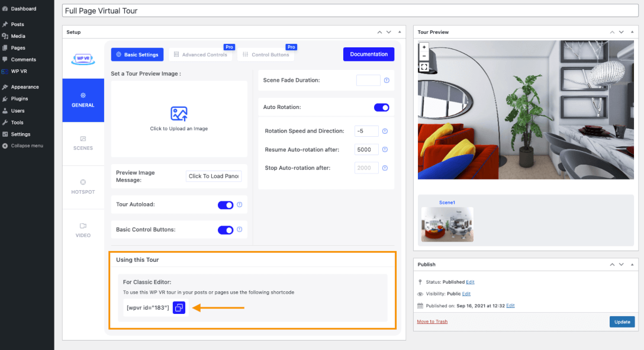Select the Scene1 thumbnail

coord(447,224)
